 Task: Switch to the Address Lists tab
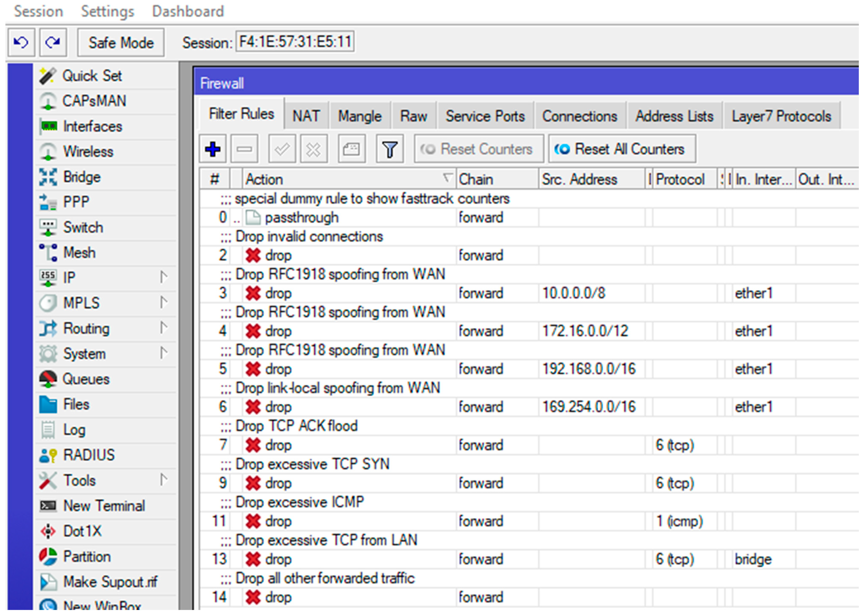pyautogui.click(x=674, y=116)
